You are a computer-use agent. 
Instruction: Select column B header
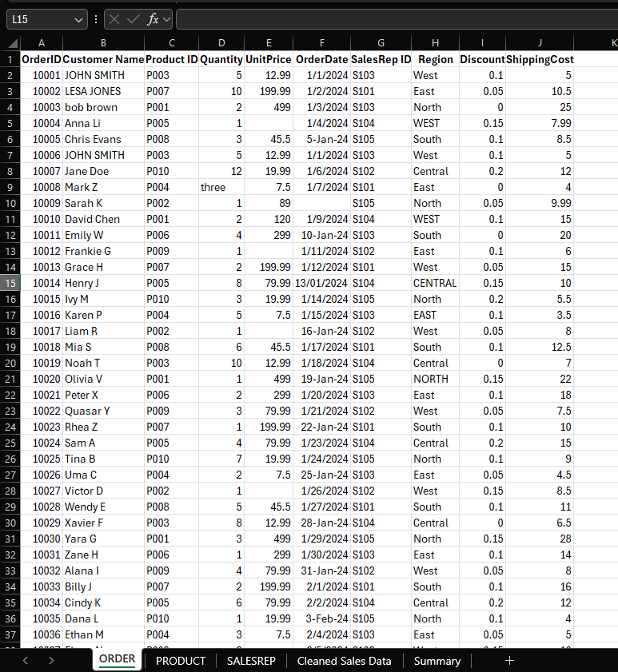point(103,43)
